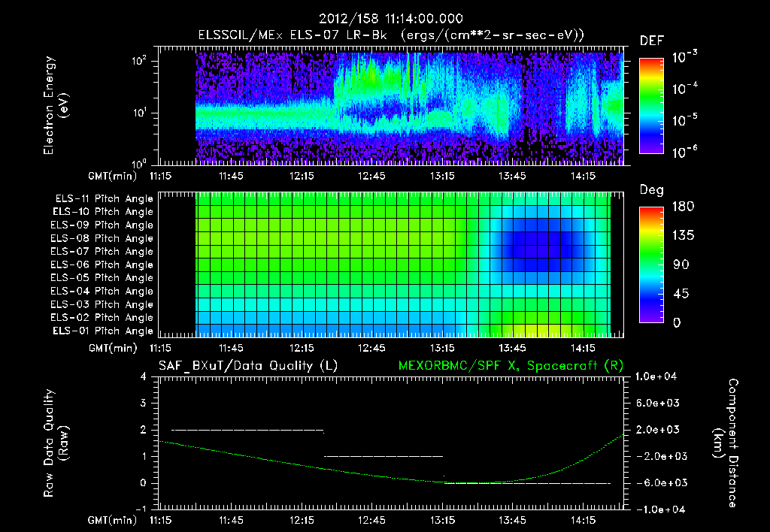Click the data quality line at level 2

click(x=247, y=431)
